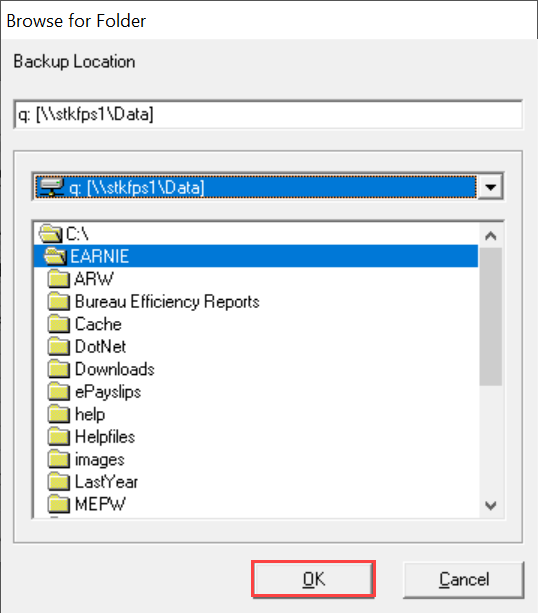Click the folder list scroll up arrow
Image resolution: width=538 pixels, height=613 pixels.
(491, 236)
